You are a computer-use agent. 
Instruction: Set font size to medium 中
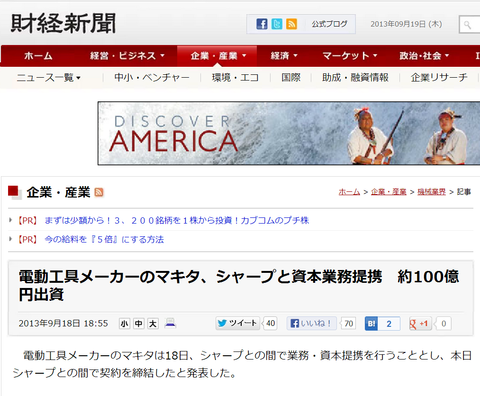click(x=139, y=323)
